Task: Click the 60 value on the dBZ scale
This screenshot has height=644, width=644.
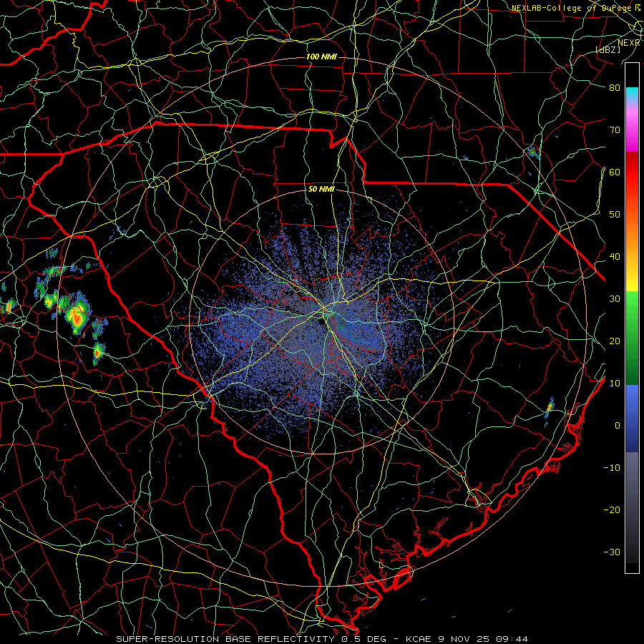Action: click(x=615, y=172)
